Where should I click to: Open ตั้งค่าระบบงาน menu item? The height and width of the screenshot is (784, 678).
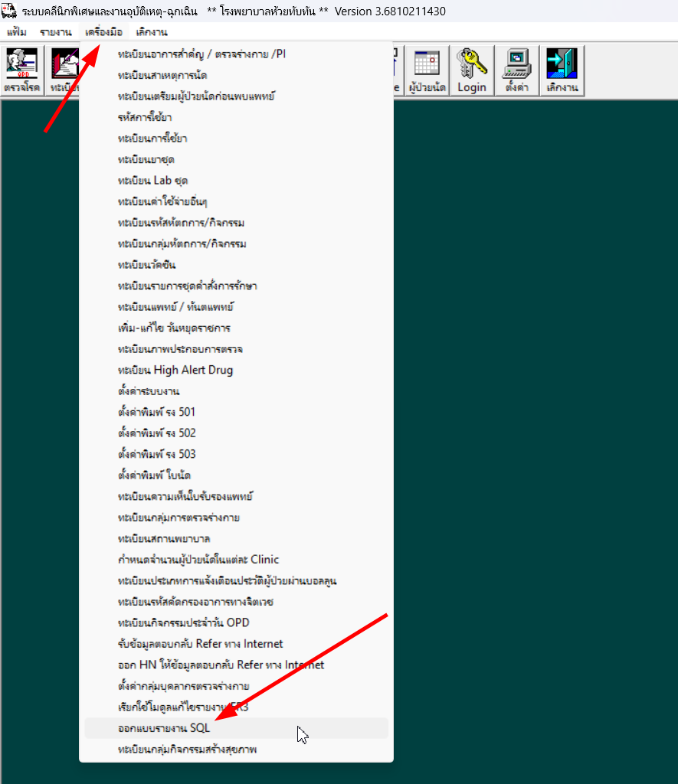(x=149, y=391)
